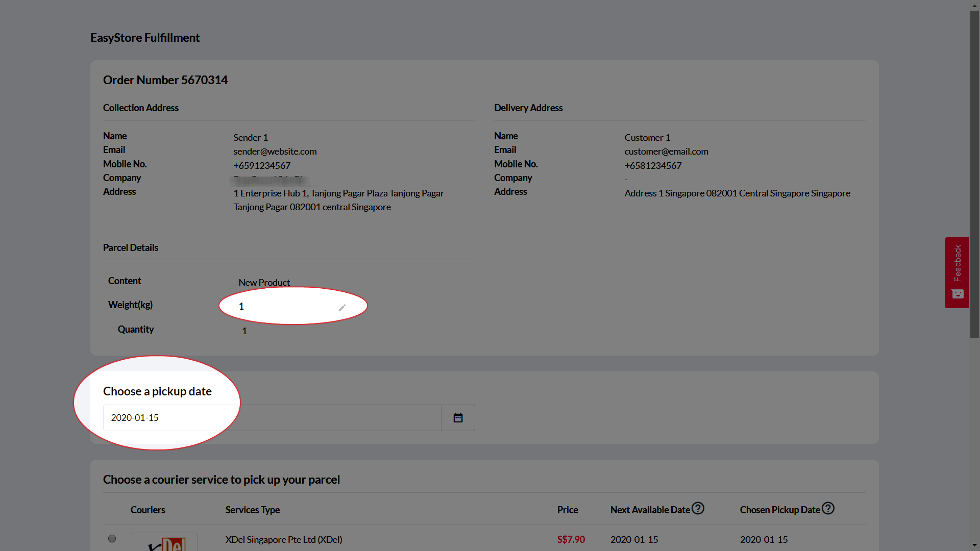Click XDel Singapore Pte Ltd service name

pos(284,539)
